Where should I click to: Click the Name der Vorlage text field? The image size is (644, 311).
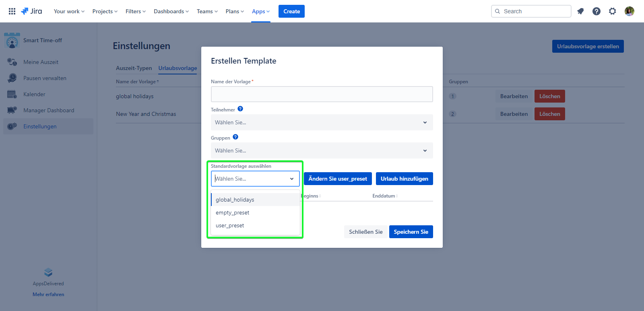pyautogui.click(x=322, y=94)
